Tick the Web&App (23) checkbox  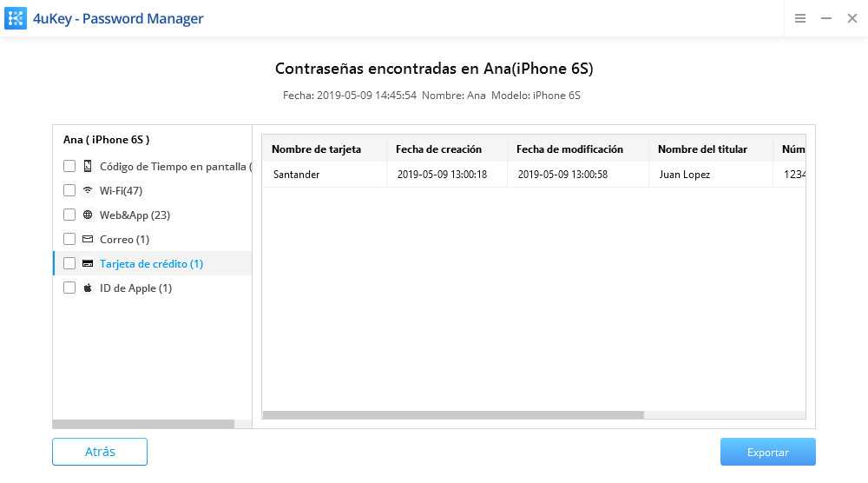coord(69,215)
